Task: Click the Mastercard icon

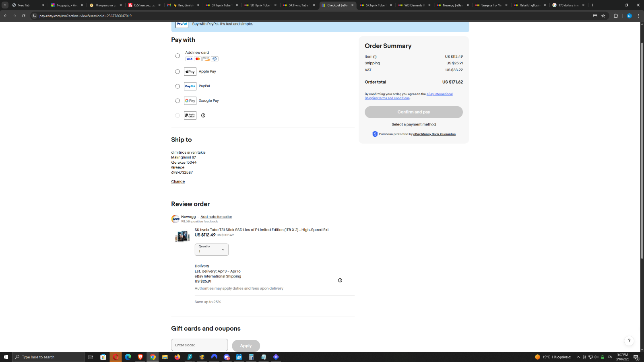Action: point(198,59)
